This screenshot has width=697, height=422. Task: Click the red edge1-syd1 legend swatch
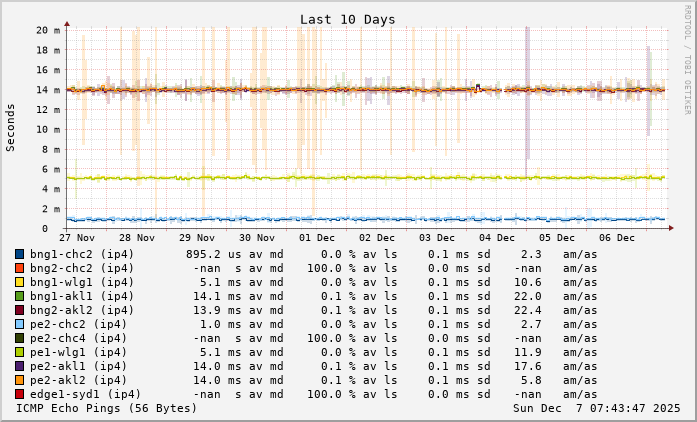coord(19,394)
